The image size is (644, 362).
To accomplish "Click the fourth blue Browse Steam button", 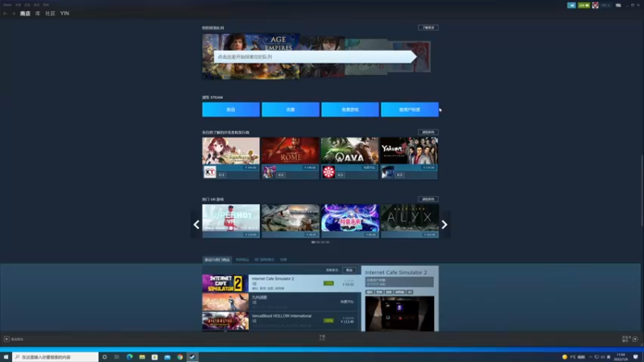I will [410, 109].
